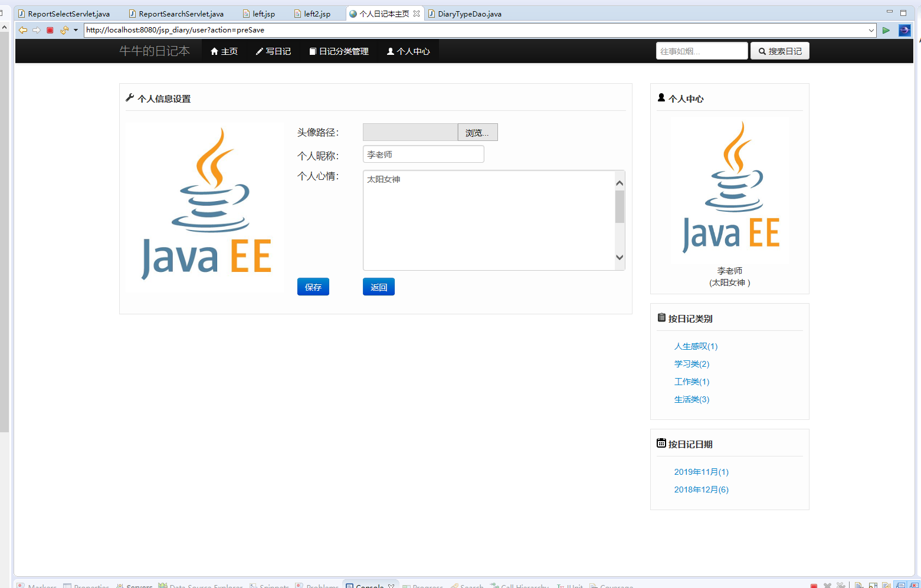
Task: Load the URL using the green arrow icon
Action: [x=886, y=30]
